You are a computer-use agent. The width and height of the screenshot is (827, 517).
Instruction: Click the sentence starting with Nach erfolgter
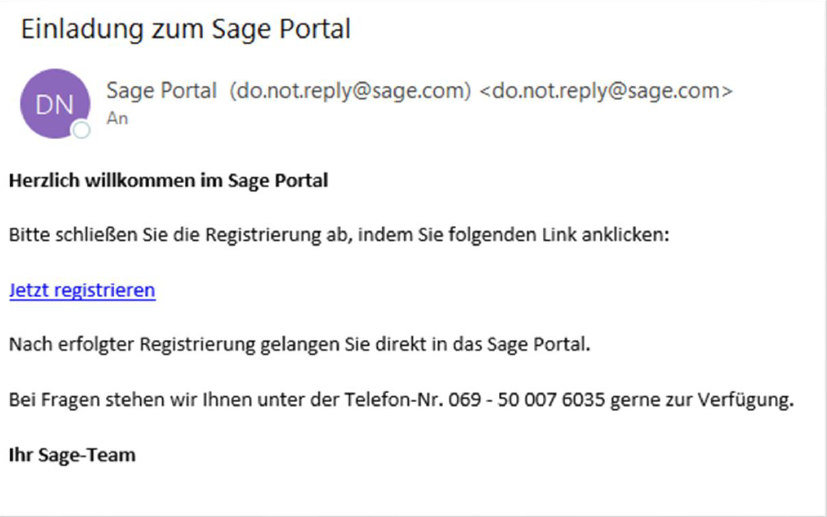pos(300,346)
